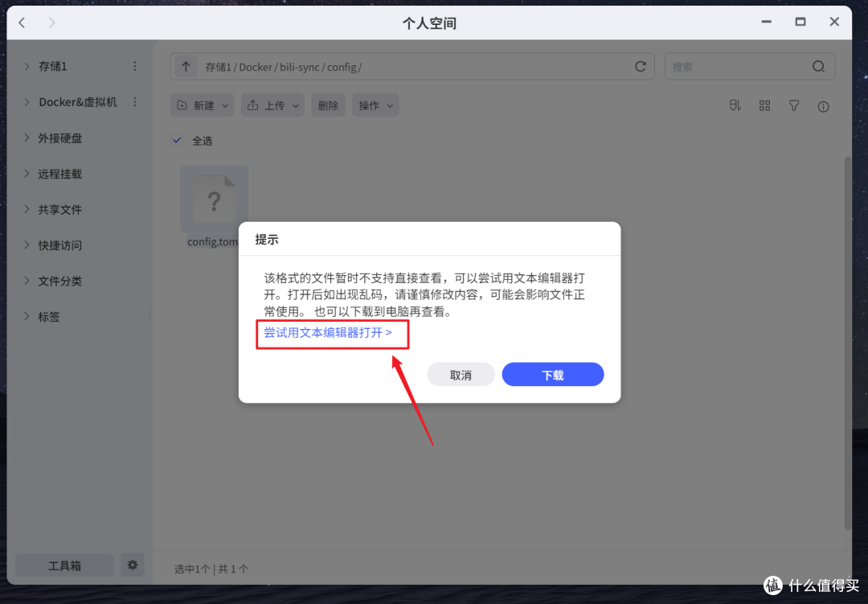
Task: Select the config.toml file icon
Action: [215, 199]
